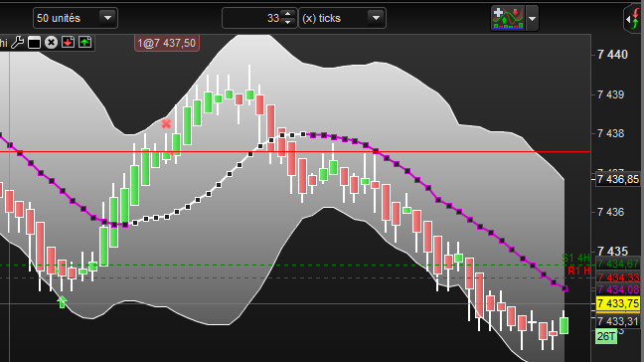
Task: Open the '(x) ticks' timeframe dropdown
Action: 342,18
